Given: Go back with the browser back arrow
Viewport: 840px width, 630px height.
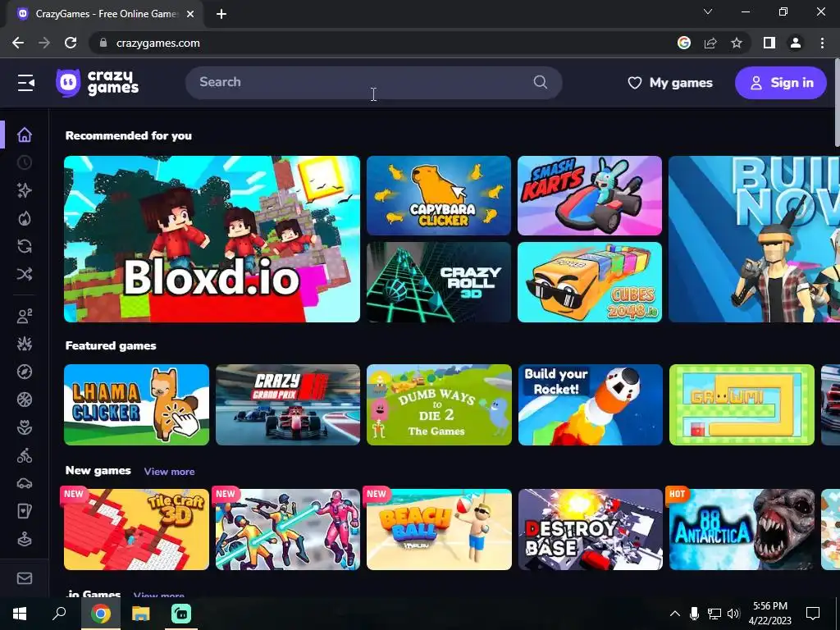Looking at the screenshot, I should click(x=18, y=43).
